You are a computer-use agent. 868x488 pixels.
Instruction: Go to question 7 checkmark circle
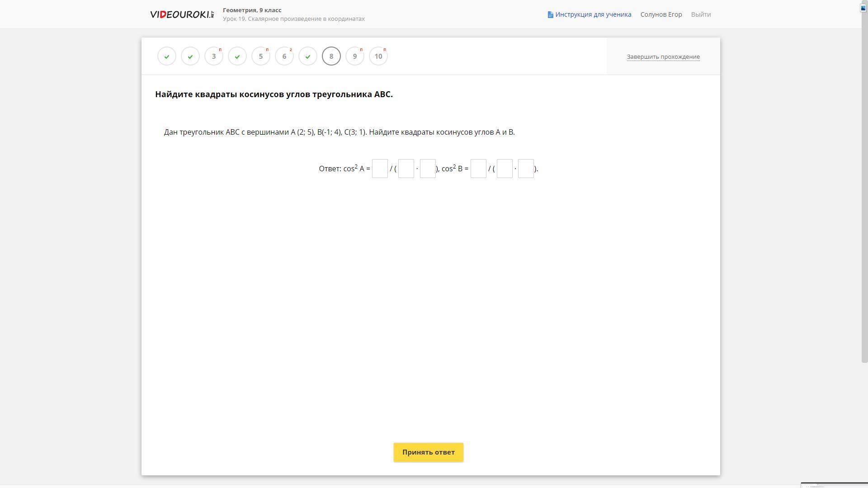click(x=308, y=56)
